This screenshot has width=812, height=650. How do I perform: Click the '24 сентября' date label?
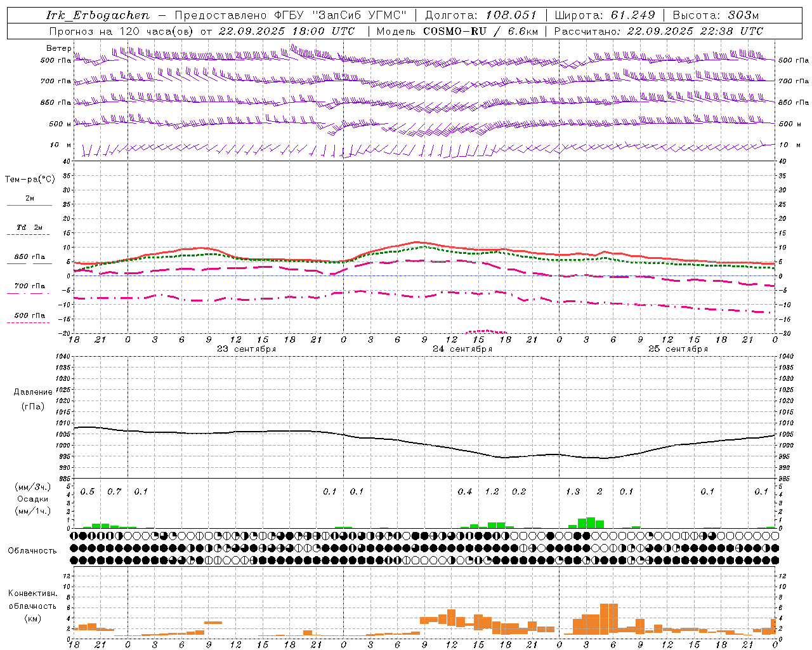[462, 349]
